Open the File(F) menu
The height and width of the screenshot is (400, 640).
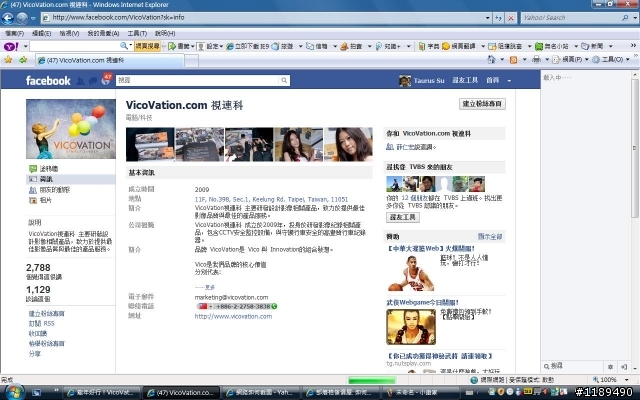pos(15,33)
